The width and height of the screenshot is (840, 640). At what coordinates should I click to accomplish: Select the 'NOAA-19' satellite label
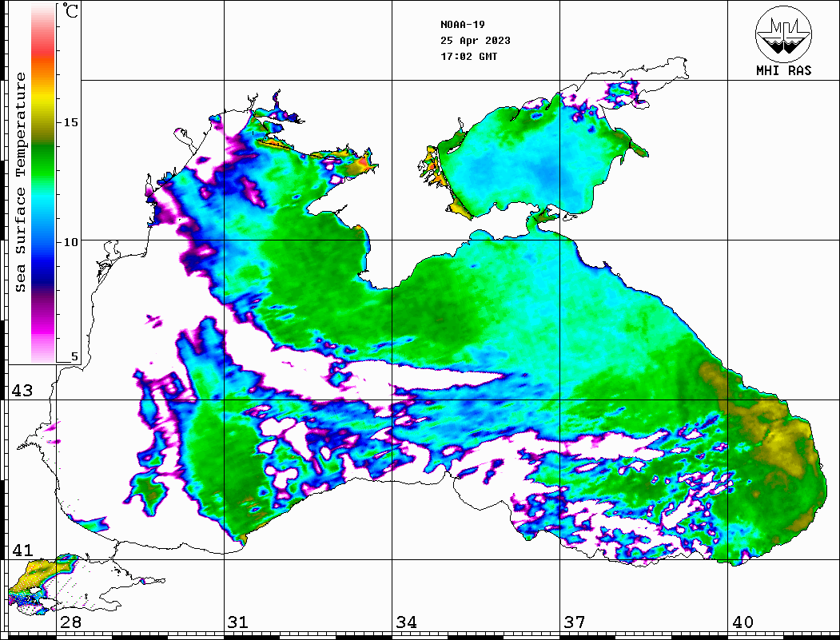pyautogui.click(x=462, y=25)
